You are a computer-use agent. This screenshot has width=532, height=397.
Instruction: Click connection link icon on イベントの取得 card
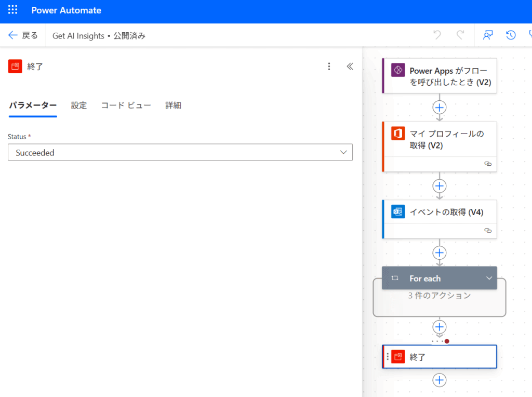[488, 231]
